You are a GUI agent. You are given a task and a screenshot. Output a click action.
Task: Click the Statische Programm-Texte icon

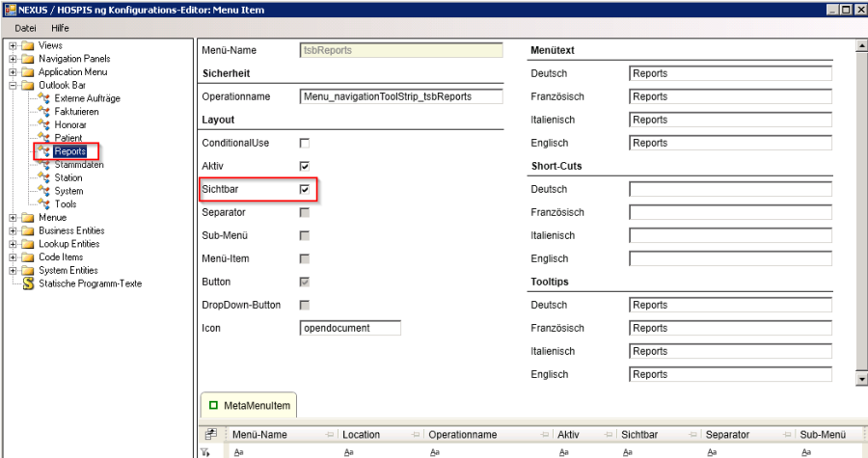click(x=28, y=283)
